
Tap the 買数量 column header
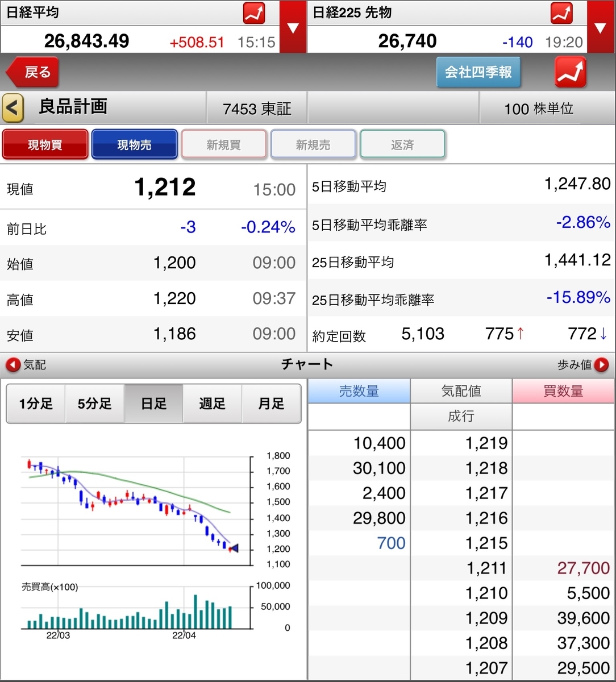(563, 391)
